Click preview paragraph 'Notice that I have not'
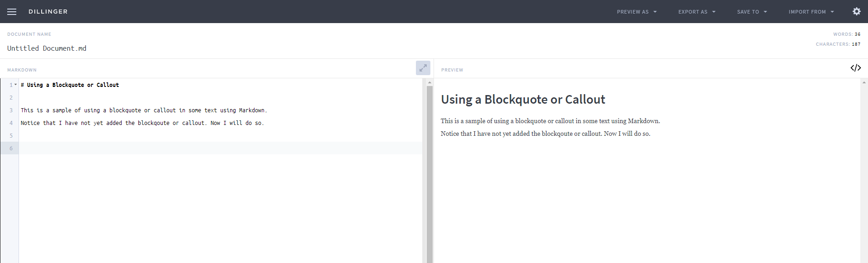The image size is (868, 263). pyautogui.click(x=545, y=134)
